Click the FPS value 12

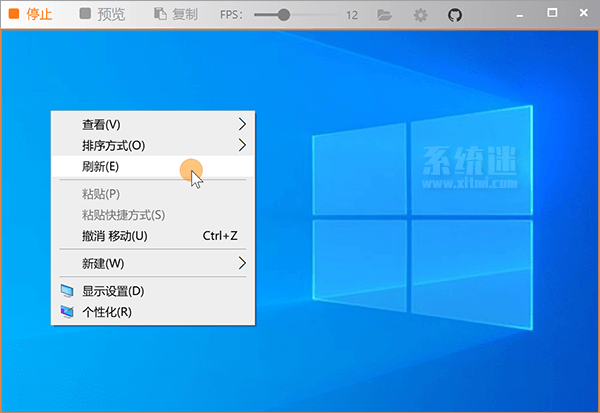click(x=352, y=15)
